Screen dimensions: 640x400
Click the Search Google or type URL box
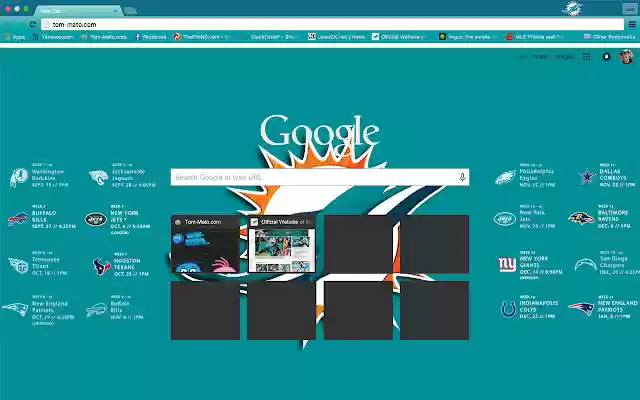(x=320, y=177)
